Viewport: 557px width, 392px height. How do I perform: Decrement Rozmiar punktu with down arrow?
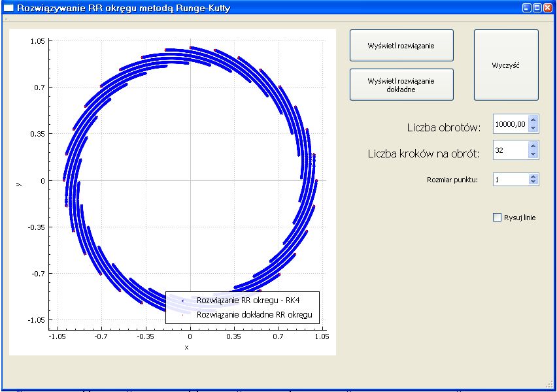point(533,182)
